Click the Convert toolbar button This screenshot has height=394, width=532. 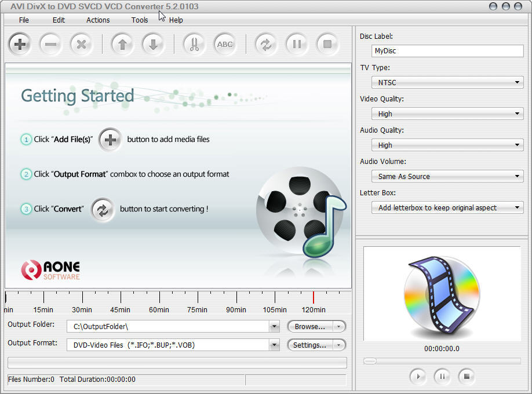click(x=265, y=44)
